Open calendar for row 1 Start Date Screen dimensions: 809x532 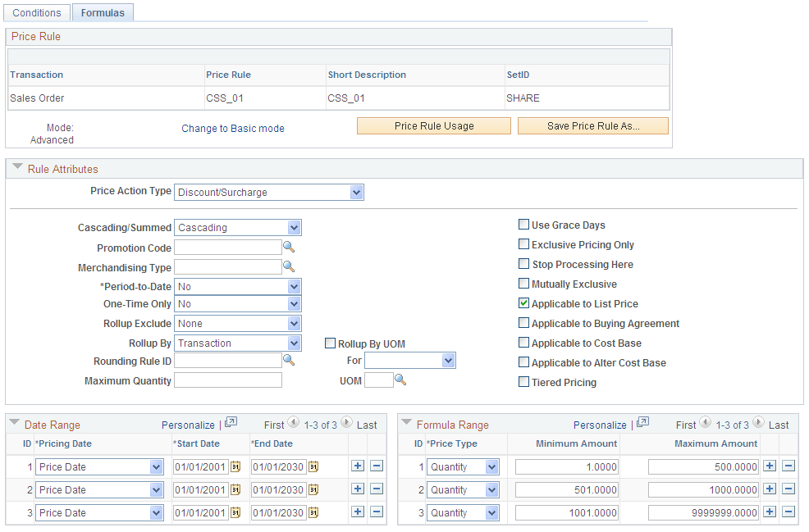235,466
